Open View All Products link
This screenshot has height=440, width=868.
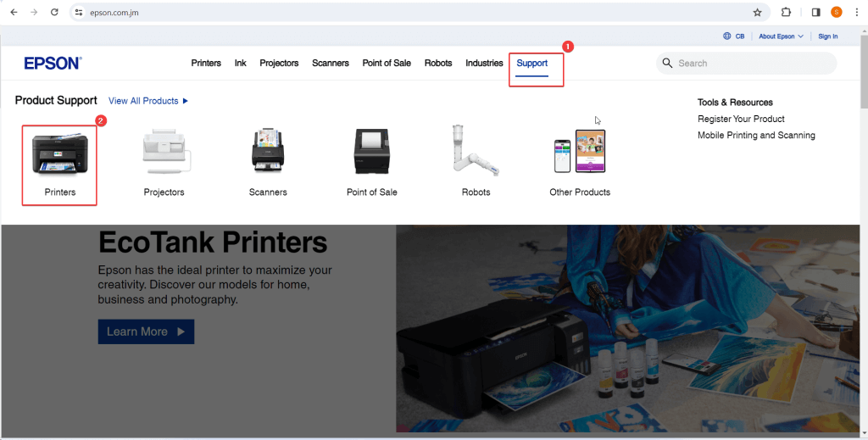coord(143,101)
